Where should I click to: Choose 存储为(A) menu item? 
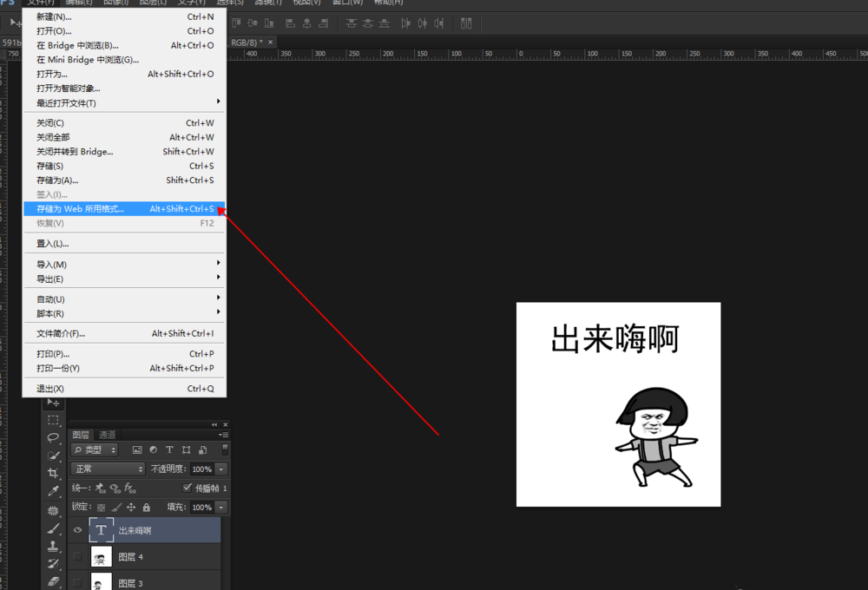pyautogui.click(x=124, y=180)
